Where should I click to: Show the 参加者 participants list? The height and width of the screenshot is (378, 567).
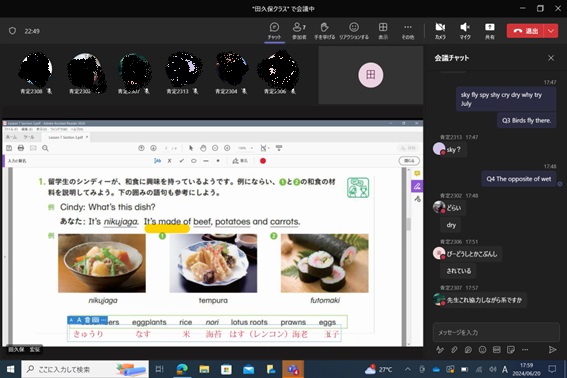[299, 31]
